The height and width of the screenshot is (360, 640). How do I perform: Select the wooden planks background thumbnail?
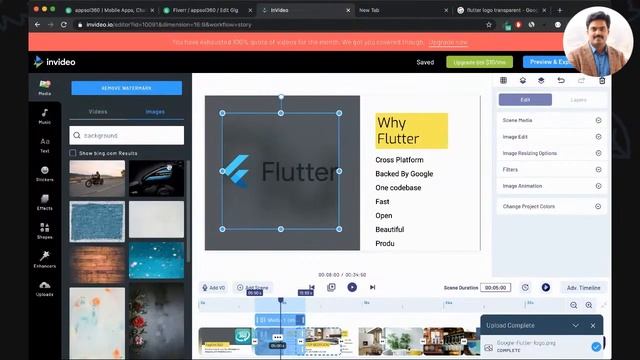[97, 265]
